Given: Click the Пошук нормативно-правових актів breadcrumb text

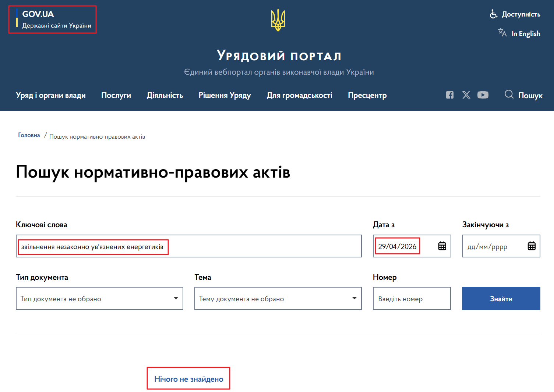Looking at the screenshot, I should tap(97, 137).
